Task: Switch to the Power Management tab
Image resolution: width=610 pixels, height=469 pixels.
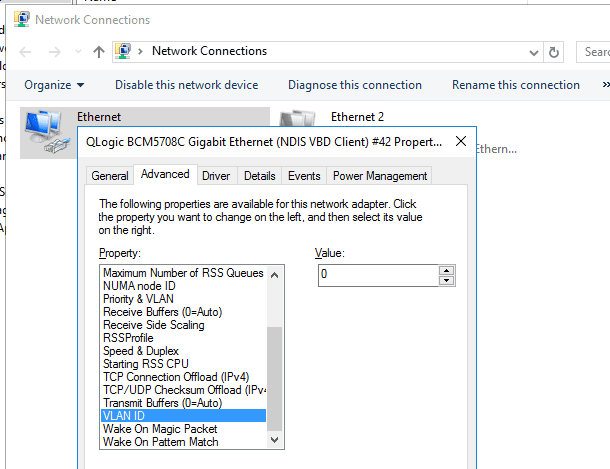Action: click(380, 176)
